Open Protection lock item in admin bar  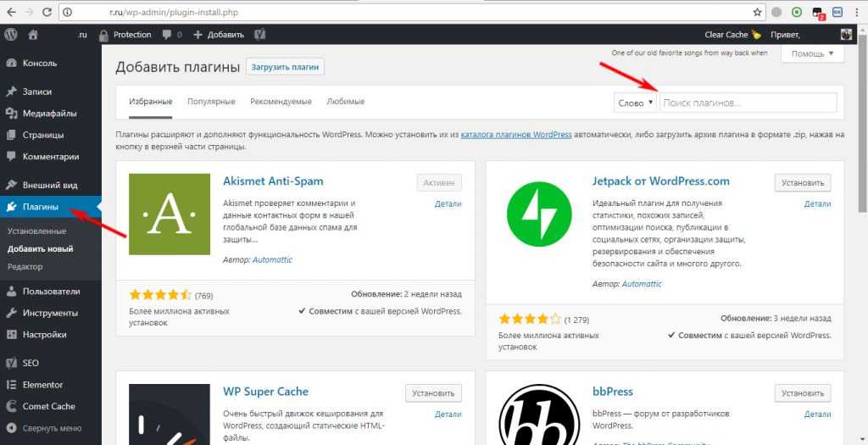pos(125,34)
